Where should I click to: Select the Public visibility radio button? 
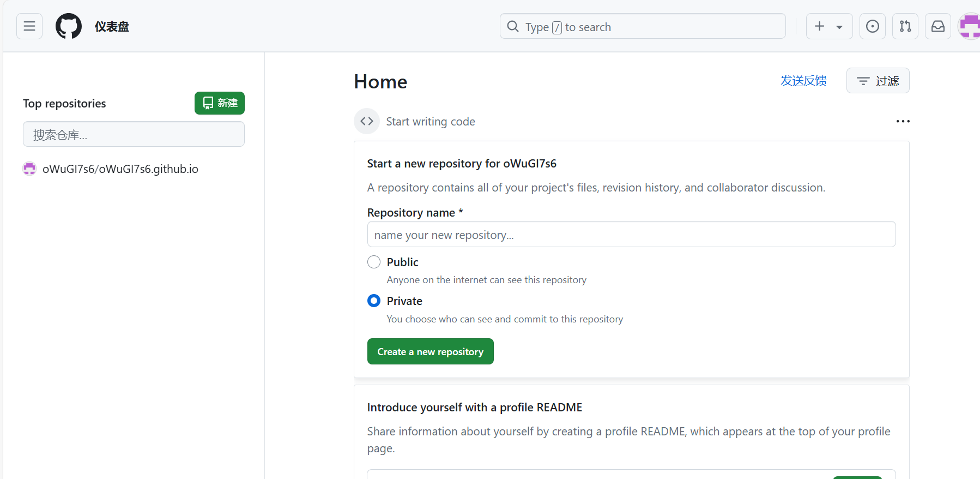coord(374,262)
